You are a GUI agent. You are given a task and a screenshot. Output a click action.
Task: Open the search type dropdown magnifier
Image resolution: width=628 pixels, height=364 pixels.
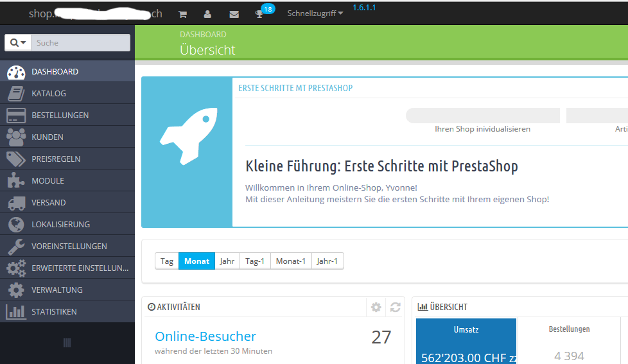(x=17, y=42)
